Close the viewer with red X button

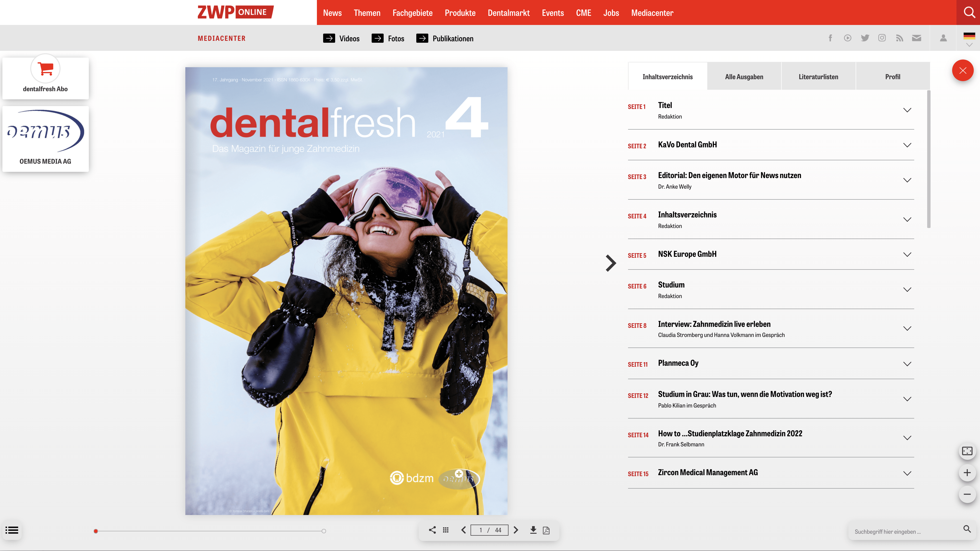click(962, 70)
